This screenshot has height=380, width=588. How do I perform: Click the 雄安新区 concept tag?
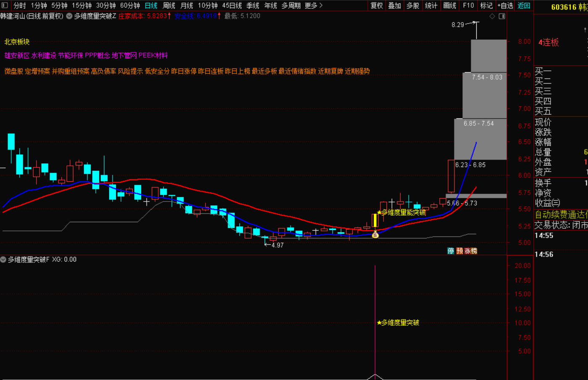click(x=17, y=55)
